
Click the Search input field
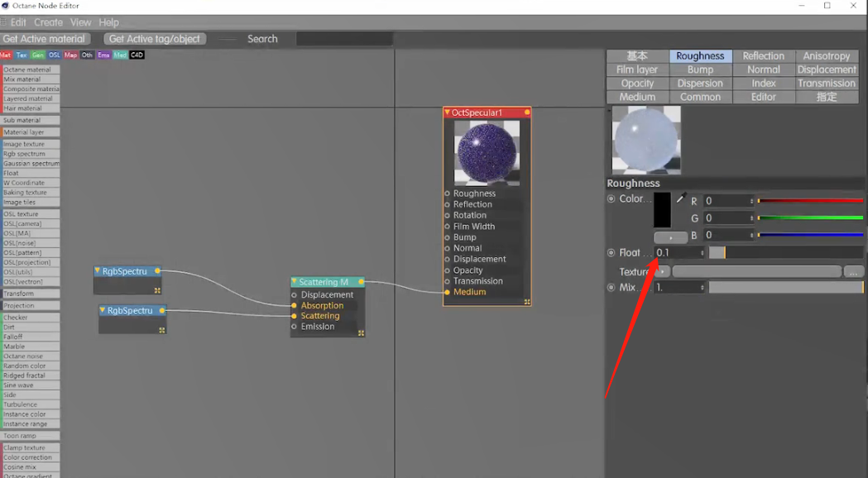pyautogui.click(x=344, y=39)
